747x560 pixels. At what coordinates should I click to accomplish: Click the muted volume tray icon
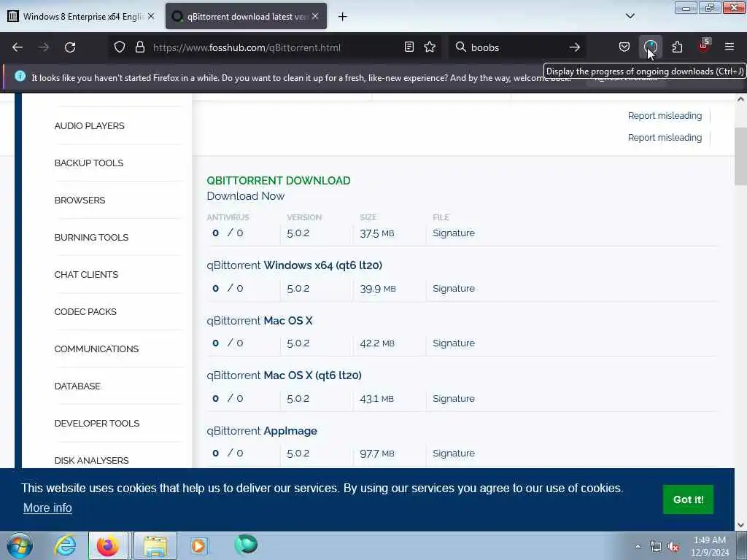click(x=673, y=547)
